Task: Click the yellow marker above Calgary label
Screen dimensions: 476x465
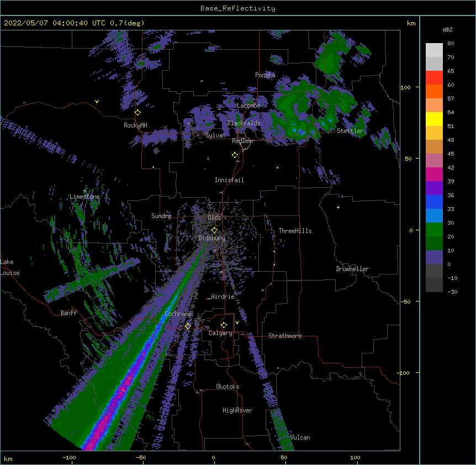Action: click(224, 325)
